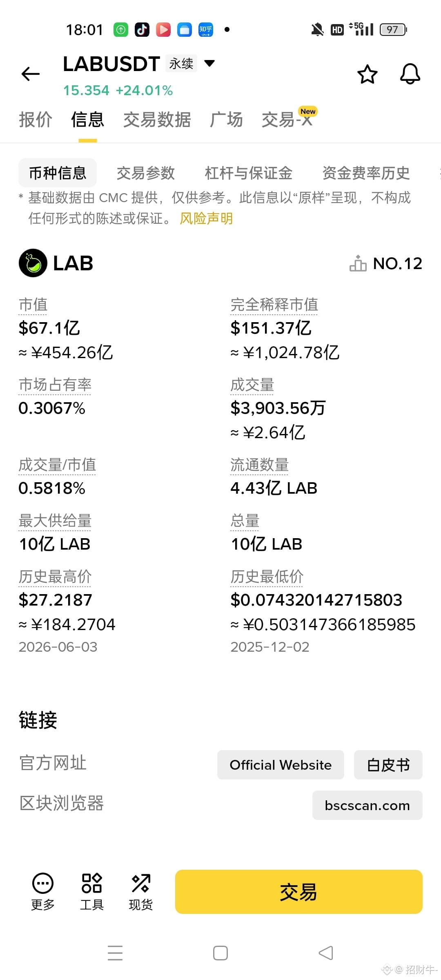Image resolution: width=441 pixels, height=980 pixels.
Task: Add LABUSDT to favorites with star icon
Action: click(x=367, y=74)
